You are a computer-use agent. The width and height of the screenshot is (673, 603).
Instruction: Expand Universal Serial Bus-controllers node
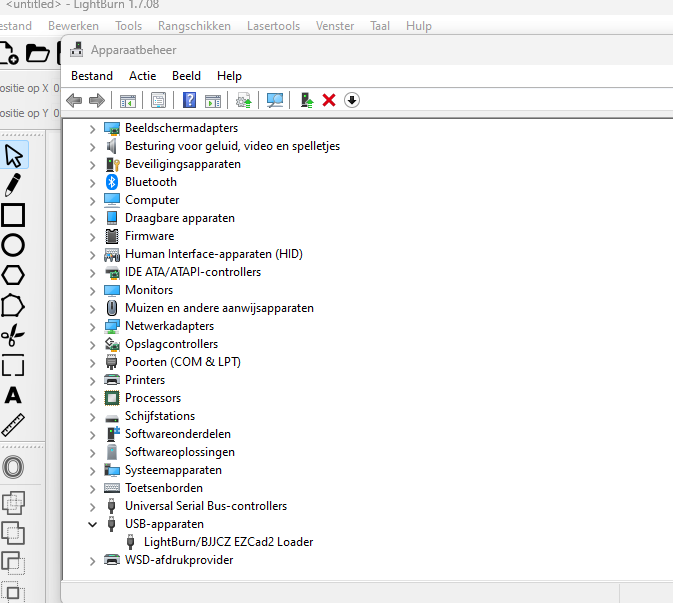92,506
